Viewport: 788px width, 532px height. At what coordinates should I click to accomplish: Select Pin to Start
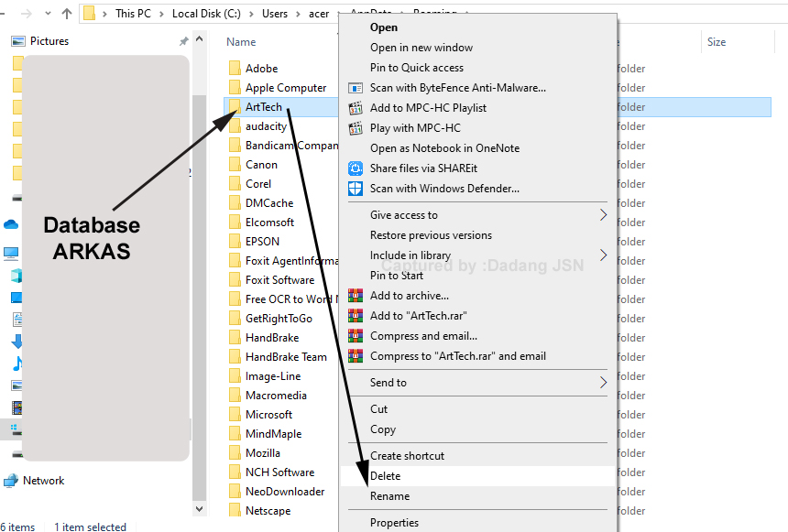(477, 276)
